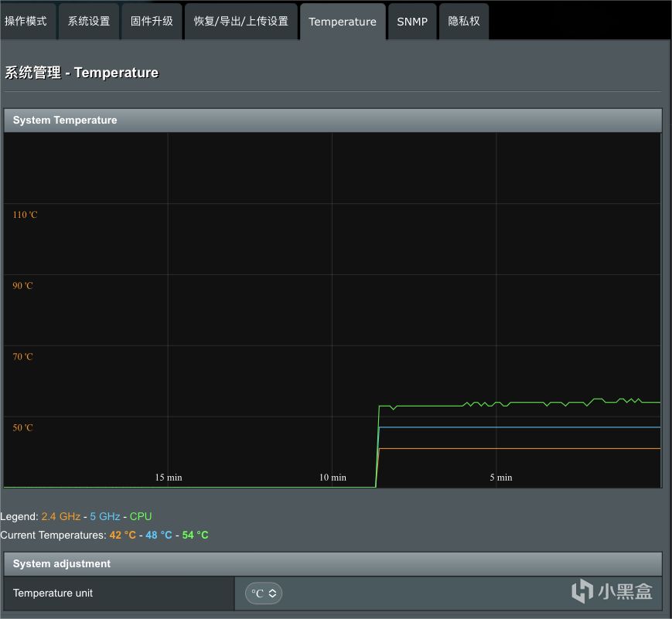Open the 操作模式 tab
Image resolution: width=672 pixels, height=619 pixels.
[x=27, y=22]
